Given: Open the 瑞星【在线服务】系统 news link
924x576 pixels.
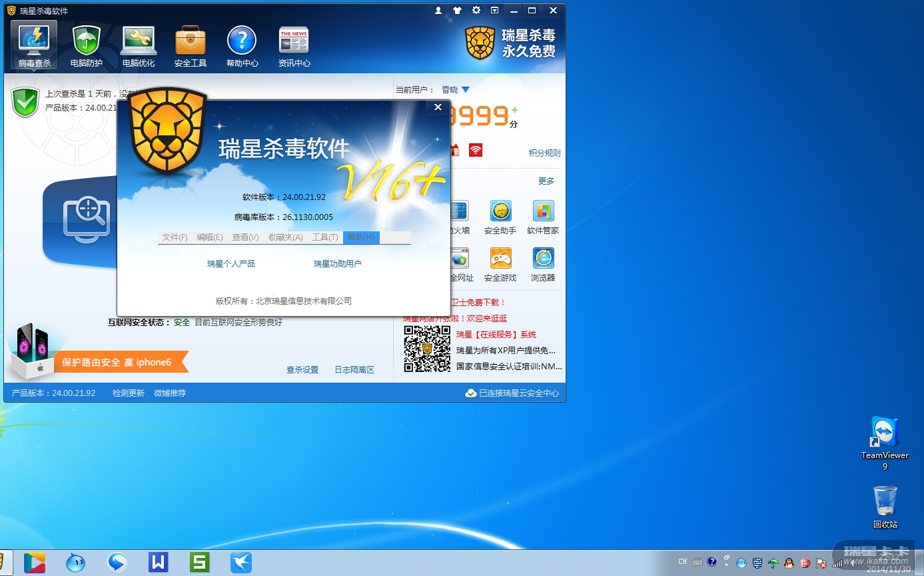Looking at the screenshot, I should pyautogui.click(x=496, y=335).
